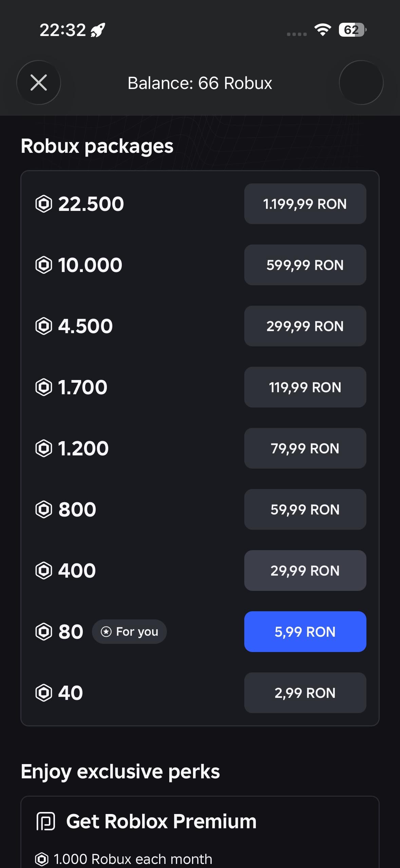400x868 pixels.
Task: Choose the 29,99 RON Robux package
Action: [305, 571]
